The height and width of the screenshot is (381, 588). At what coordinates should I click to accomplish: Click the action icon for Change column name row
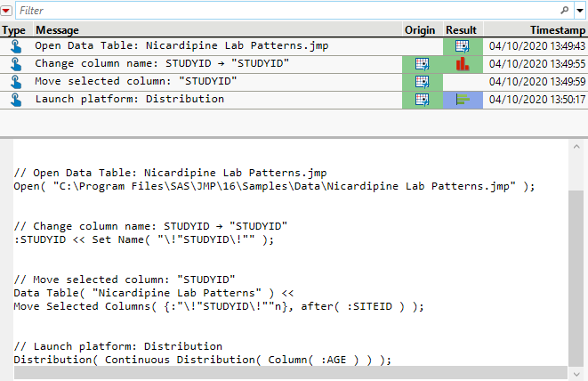click(x=14, y=64)
